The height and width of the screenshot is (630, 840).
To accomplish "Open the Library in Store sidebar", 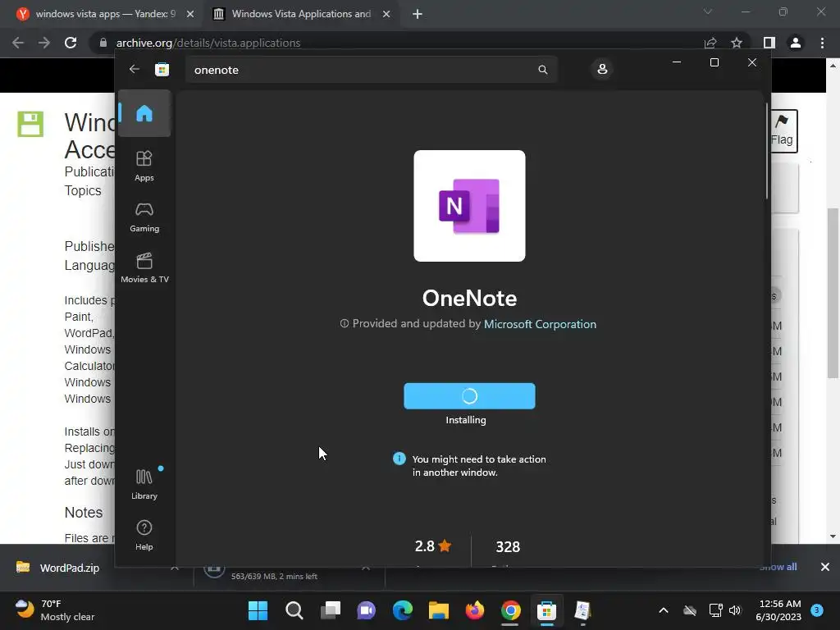I will click(144, 484).
